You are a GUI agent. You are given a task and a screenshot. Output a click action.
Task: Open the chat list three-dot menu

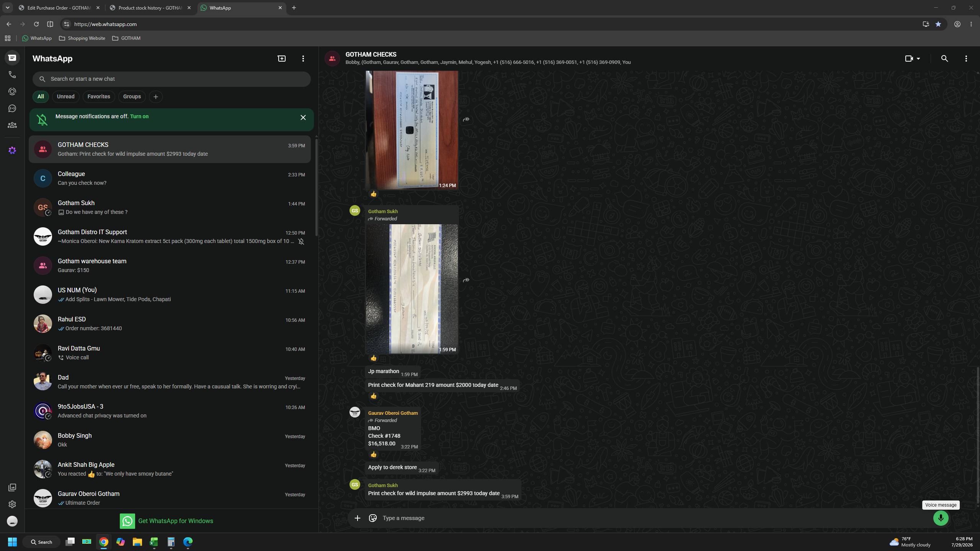point(303,59)
